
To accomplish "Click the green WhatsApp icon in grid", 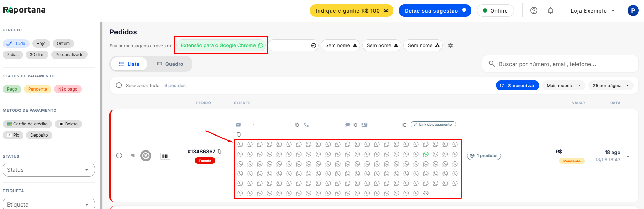I will click(x=426, y=154).
